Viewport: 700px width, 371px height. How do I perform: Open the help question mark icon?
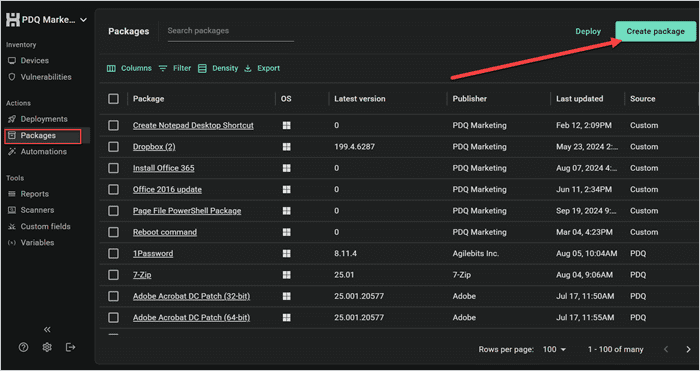click(24, 347)
